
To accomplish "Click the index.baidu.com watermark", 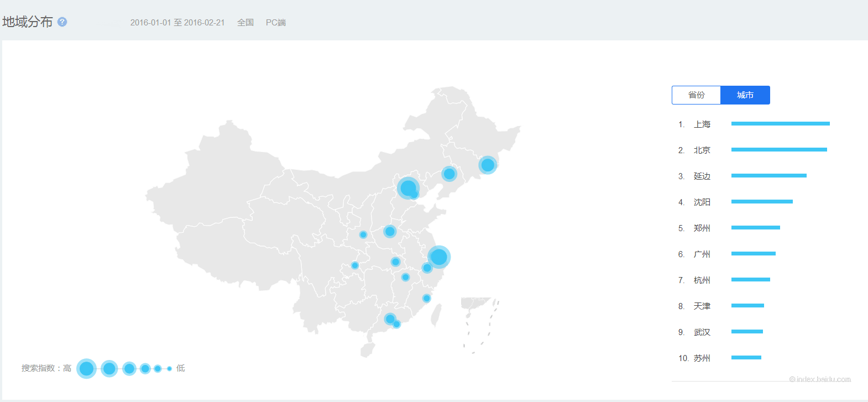I will click(820, 379).
